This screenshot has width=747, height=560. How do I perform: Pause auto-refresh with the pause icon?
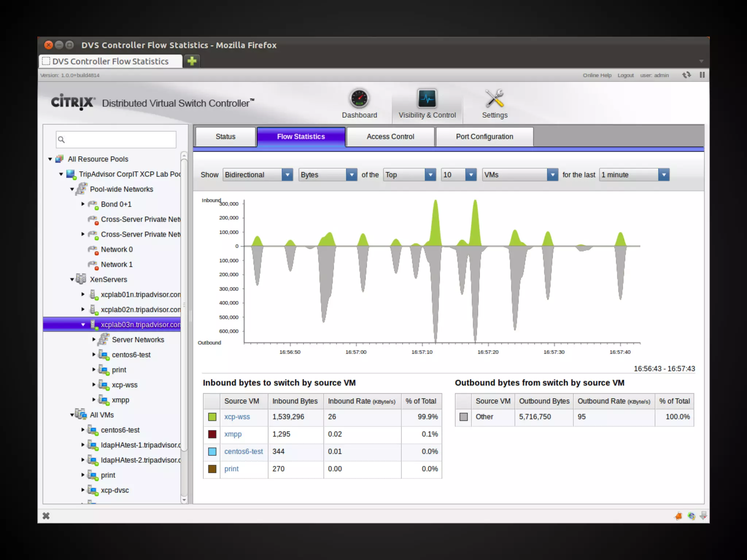click(702, 75)
